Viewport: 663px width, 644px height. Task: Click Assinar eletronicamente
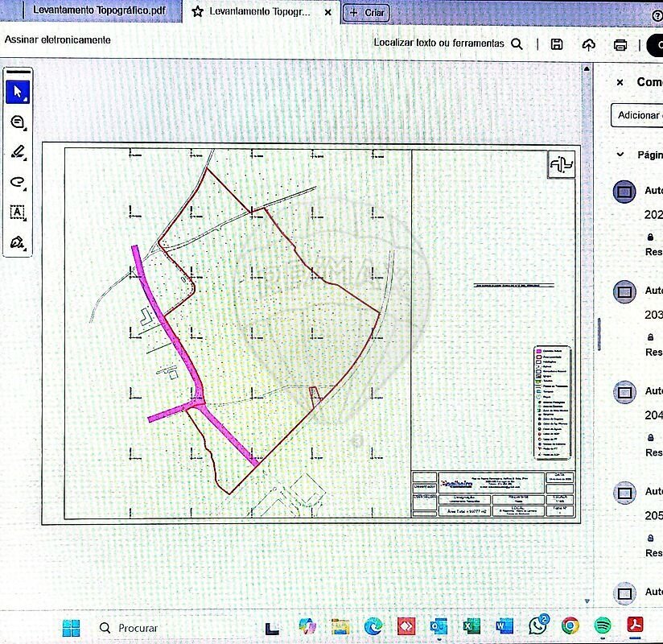(x=58, y=39)
